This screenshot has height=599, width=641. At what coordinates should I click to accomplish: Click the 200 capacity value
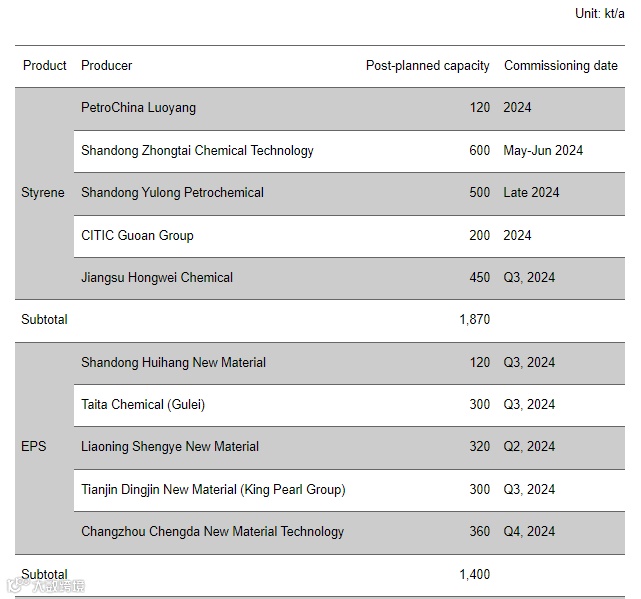coord(480,236)
